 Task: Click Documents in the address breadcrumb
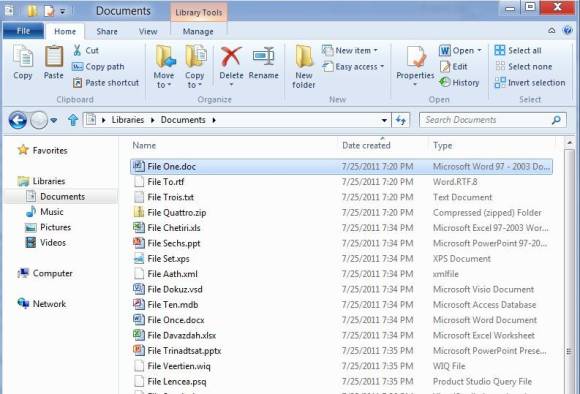tap(183, 120)
